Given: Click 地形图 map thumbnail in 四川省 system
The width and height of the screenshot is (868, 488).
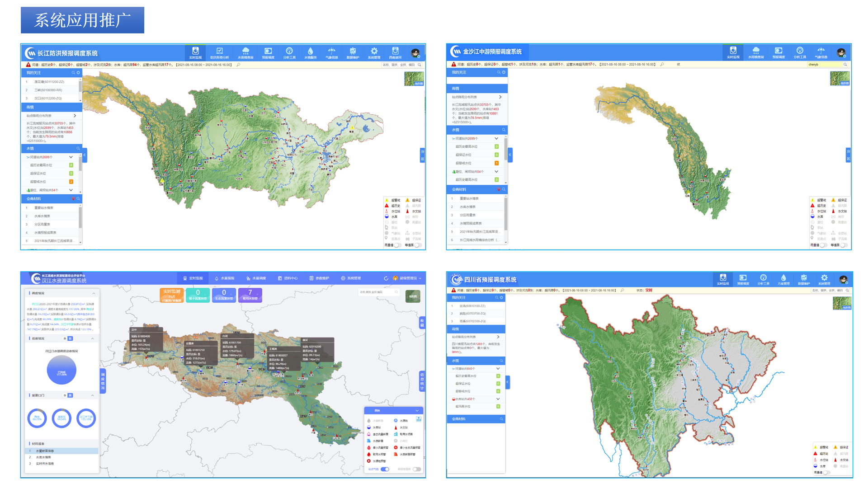Looking at the screenshot, I should (x=842, y=303).
